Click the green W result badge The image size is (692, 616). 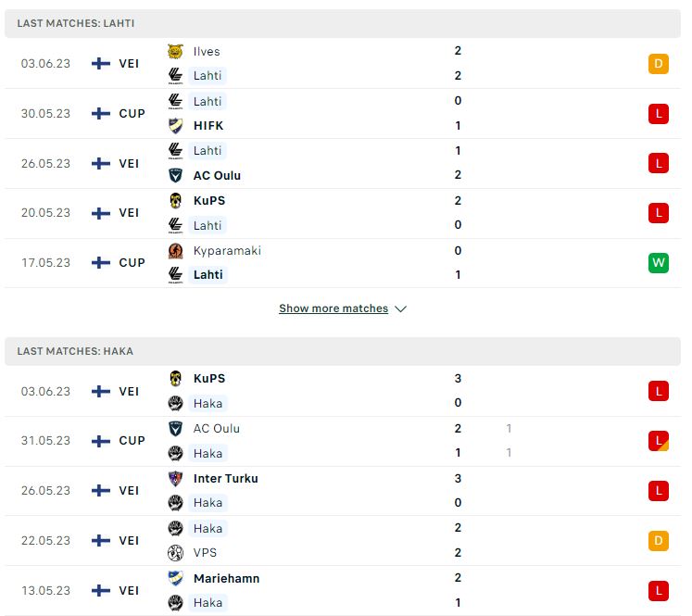click(658, 262)
